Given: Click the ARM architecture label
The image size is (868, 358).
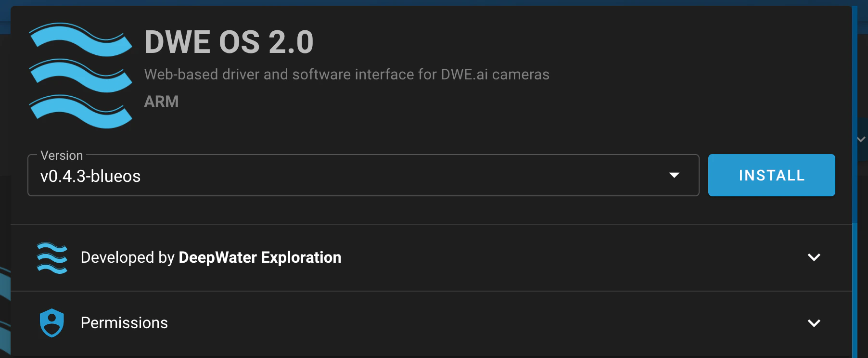Looking at the screenshot, I should point(161,102).
